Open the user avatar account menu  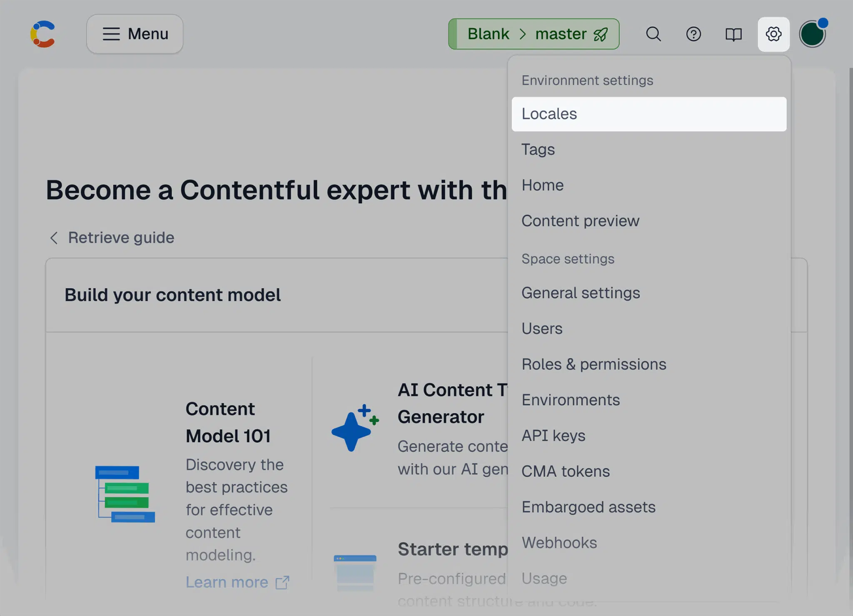coord(813,34)
